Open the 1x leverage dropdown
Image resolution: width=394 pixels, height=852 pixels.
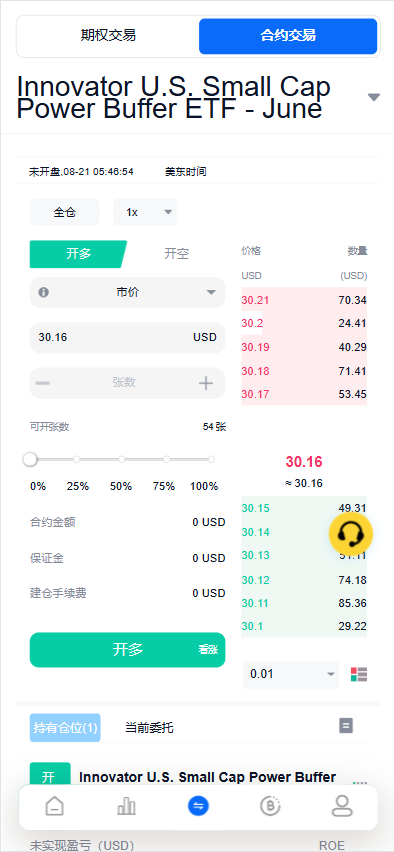(x=145, y=212)
